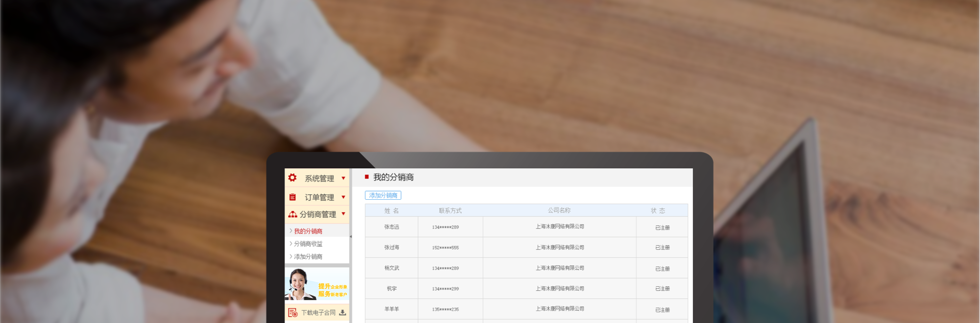Click the gear icon beside 系统管理
Image resolution: width=980 pixels, height=323 pixels.
tap(292, 178)
